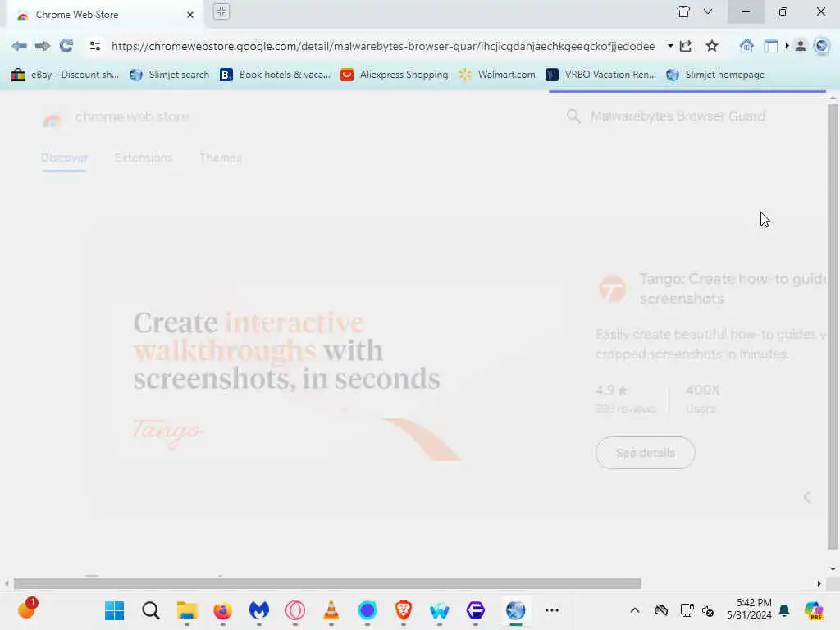Launch Firefox from the taskbar

click(223, 610)
